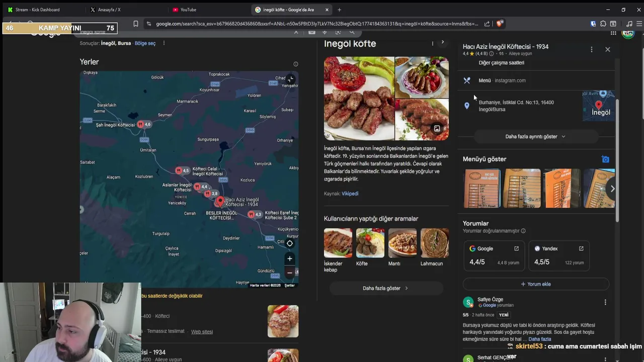Open large grilled köfte photo with tomatoes
This screenshot has height=362, width=644.
359,98
